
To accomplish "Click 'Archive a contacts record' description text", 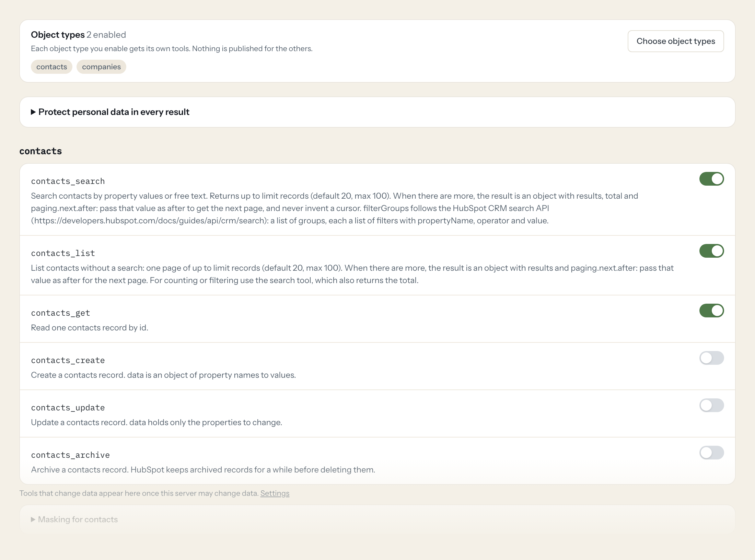I will click(x=203, y=470).
